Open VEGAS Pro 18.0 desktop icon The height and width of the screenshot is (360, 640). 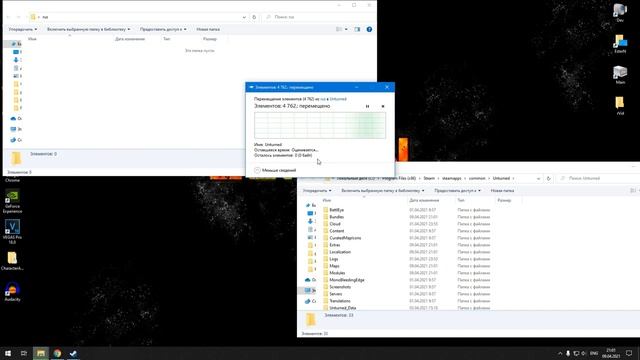click(x=12, y=232)
